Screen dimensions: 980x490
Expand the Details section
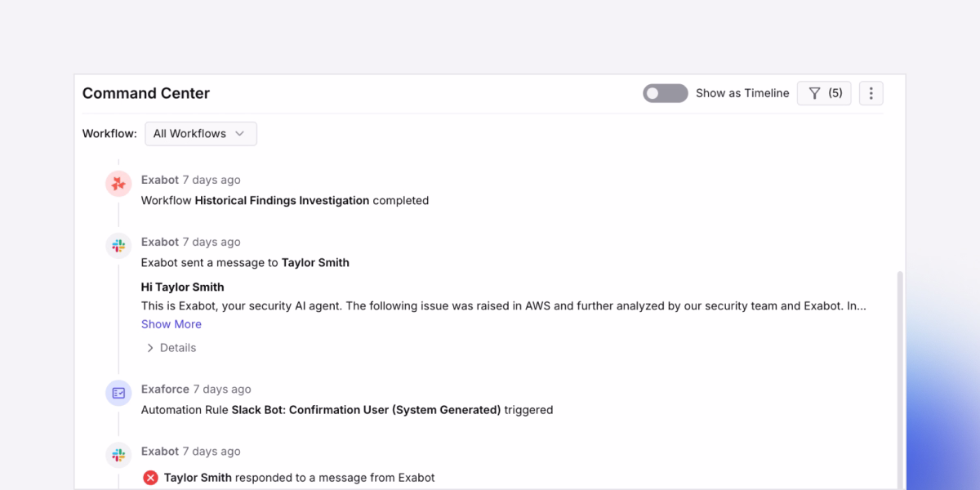(171, 348)
